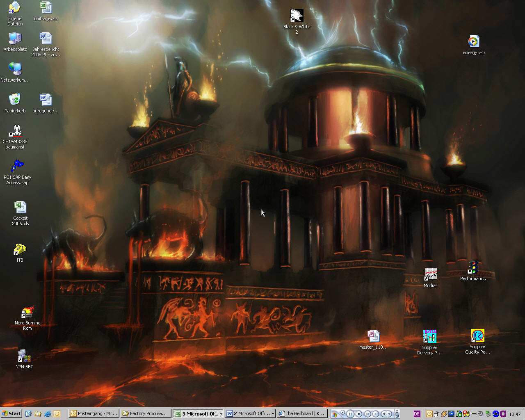Mute the Media Player toolbar volume
Image resolution: width=525 pixels, height=420 pixels.
tap(384, 414)
